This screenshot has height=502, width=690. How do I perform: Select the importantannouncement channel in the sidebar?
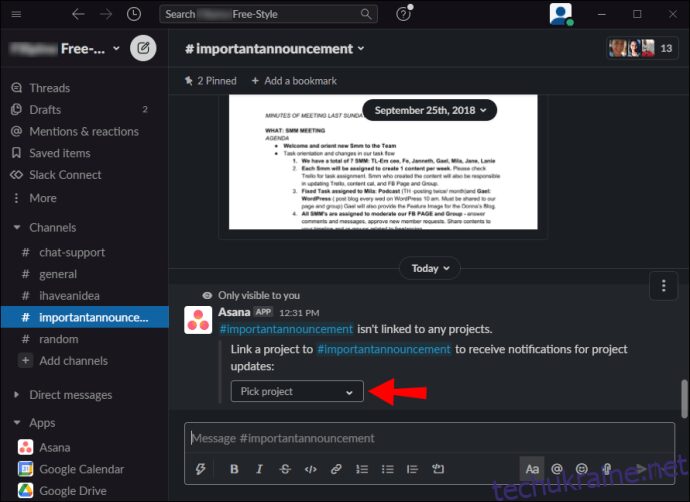(84, 317)
